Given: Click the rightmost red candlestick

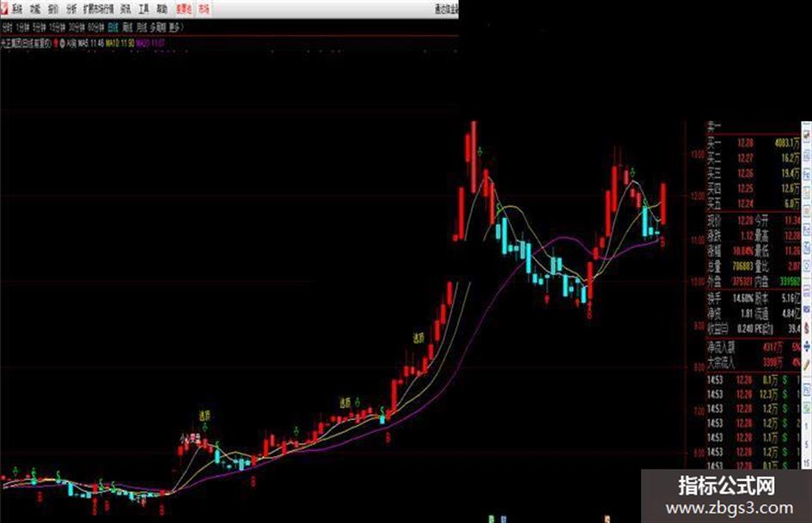Looking at the screenshot, I should pos(662,204).
